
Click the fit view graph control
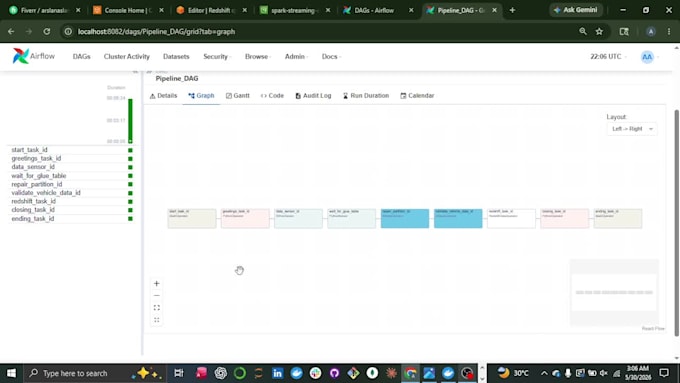tap(157, 308)
